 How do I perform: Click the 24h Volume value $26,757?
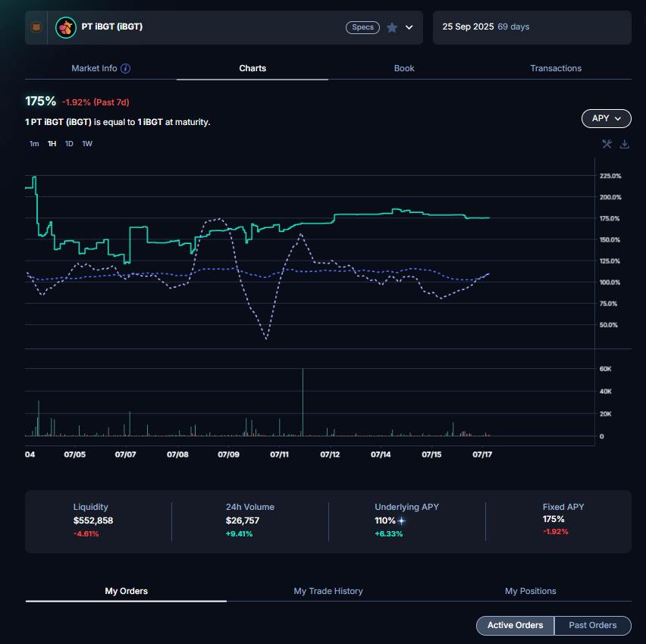coord(243,521)
